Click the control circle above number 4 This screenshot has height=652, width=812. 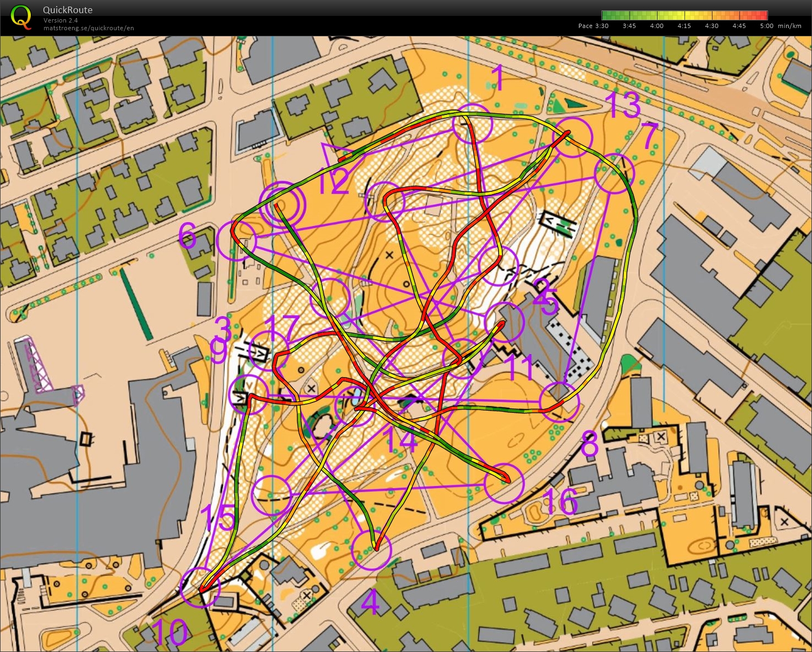371,550
